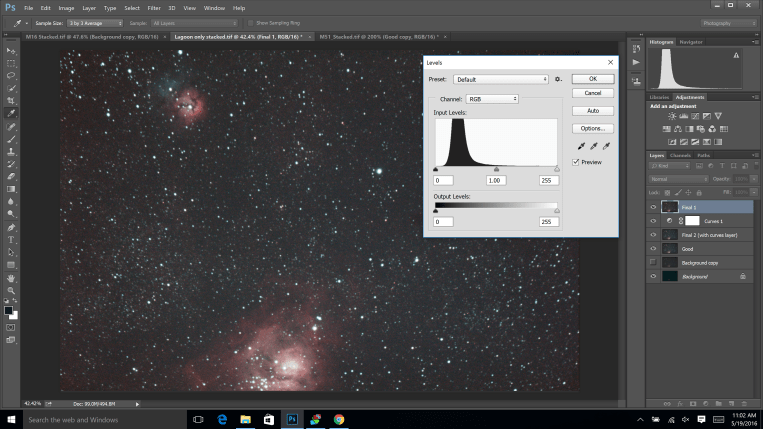763x429 pixels.
Task: Add a Color Balance adjustment
Action: [x=678, y=129]
